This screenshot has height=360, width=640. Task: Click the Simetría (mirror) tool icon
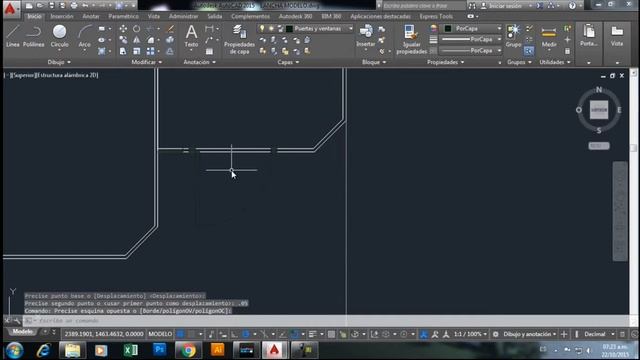pos(136,40)
